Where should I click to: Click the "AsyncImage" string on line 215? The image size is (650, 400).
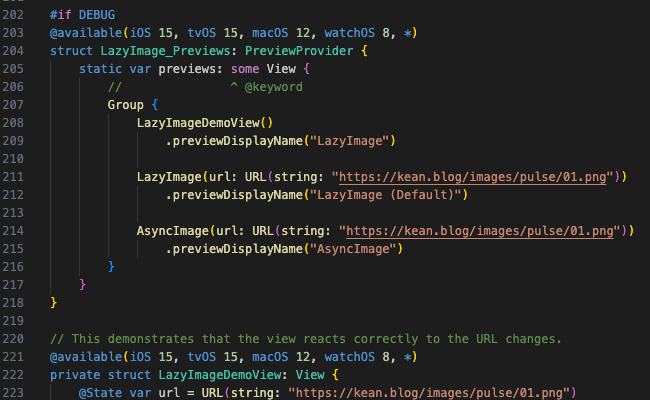(353, 249)
